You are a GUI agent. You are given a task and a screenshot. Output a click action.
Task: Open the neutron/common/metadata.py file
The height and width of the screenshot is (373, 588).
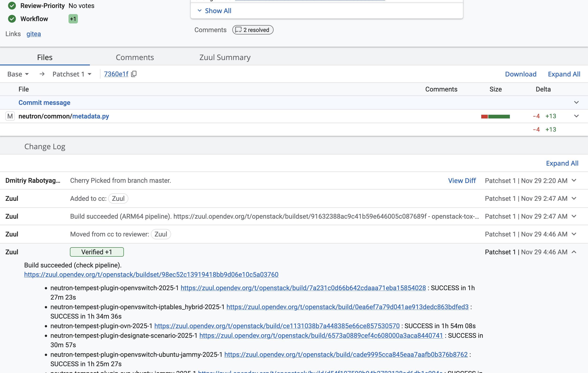pyautogui.click(x=64, y=116)
